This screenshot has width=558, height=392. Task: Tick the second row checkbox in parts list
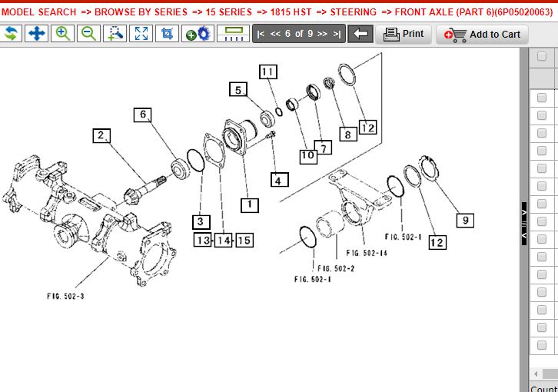point(542,115)
